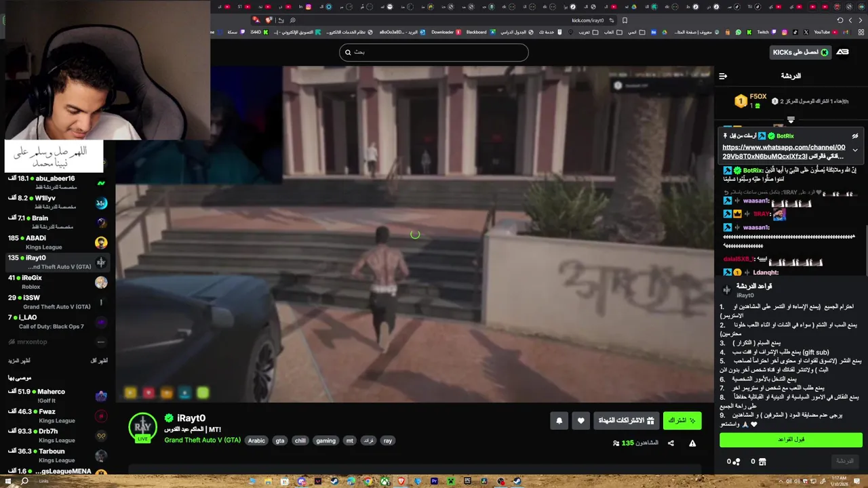This screenshot has width=868, height=488.
Task: Open the gift subscriptions button
Action: click(626, 421)
